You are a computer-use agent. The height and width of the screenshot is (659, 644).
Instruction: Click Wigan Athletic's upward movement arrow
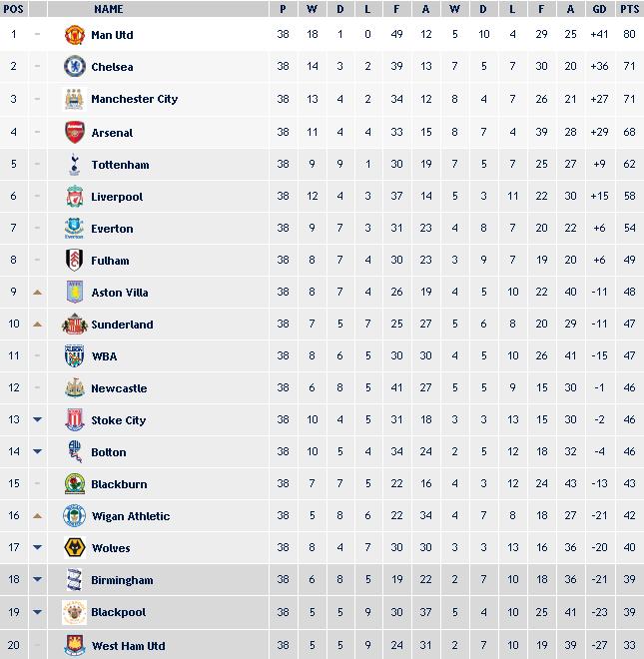click(38, 516)
